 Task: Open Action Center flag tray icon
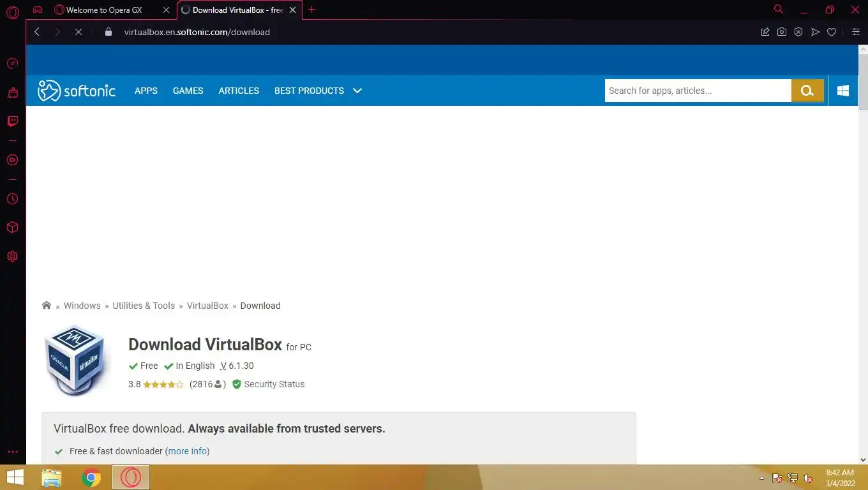coord(777,478)
